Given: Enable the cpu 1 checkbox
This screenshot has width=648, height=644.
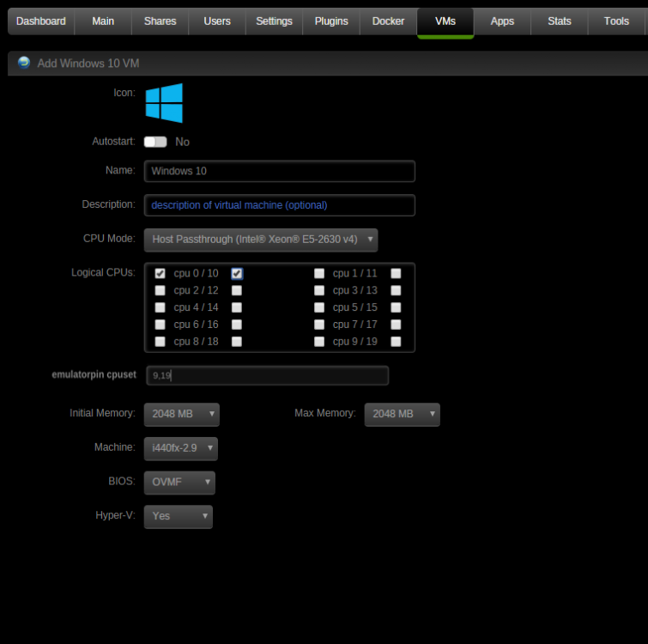Looking at the screenshot, I should click(319, 273).
